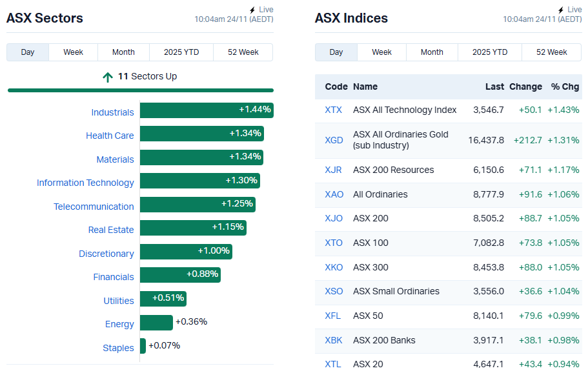Screen dimensions: 588x375
Task: Click the Financials +0.88% bar
Action: point(180,275)
